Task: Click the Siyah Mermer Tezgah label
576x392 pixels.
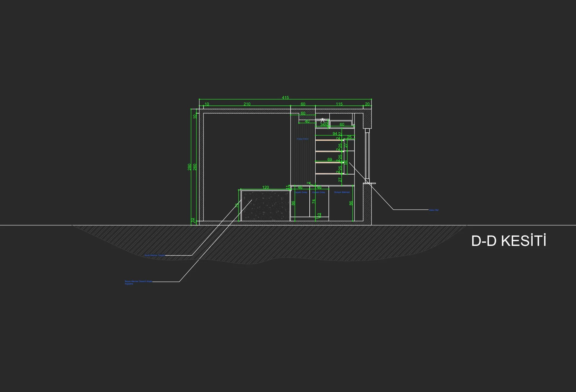Action: click(x=155, y=255)
